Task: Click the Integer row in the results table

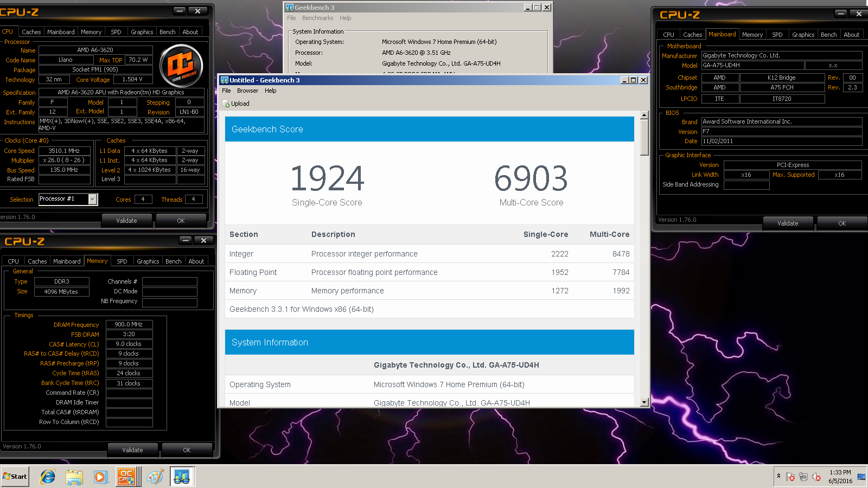Action: pyautogui.click(x=430, y=254)
